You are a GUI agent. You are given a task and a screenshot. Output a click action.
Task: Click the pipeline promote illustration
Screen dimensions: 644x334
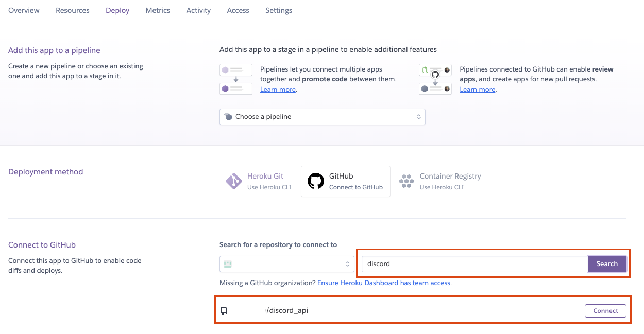[x=236, y=79]
